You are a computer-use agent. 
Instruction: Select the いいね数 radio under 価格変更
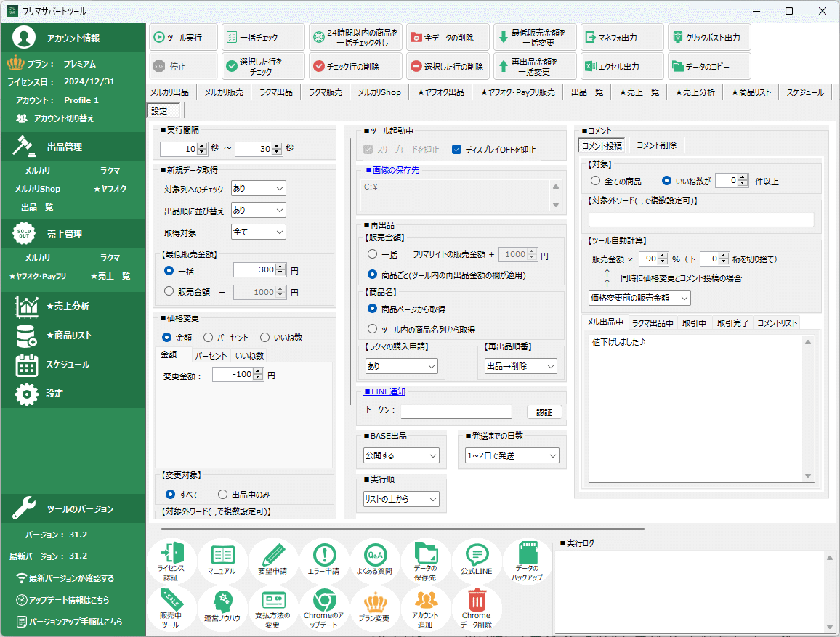point(264,338)
